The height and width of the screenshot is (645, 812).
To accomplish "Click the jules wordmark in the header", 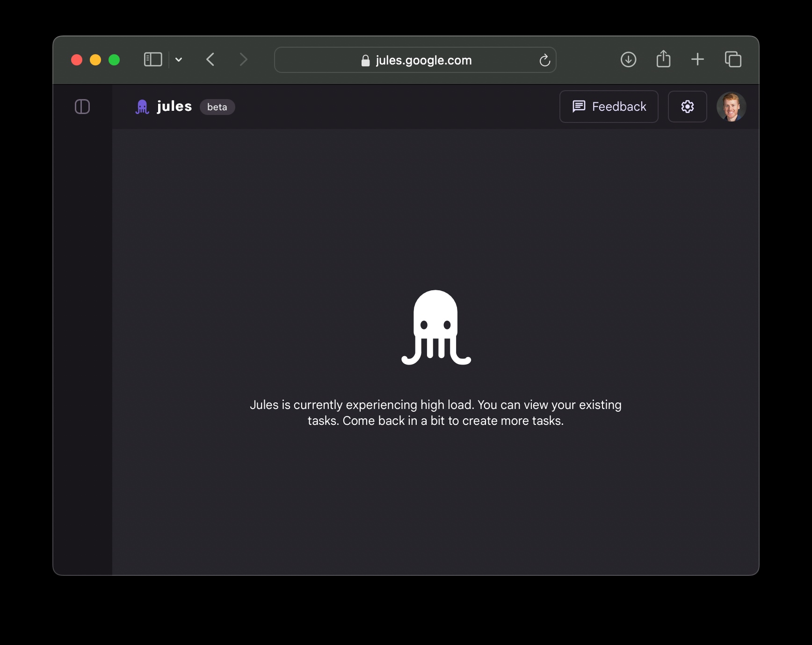I will [174, 107].
